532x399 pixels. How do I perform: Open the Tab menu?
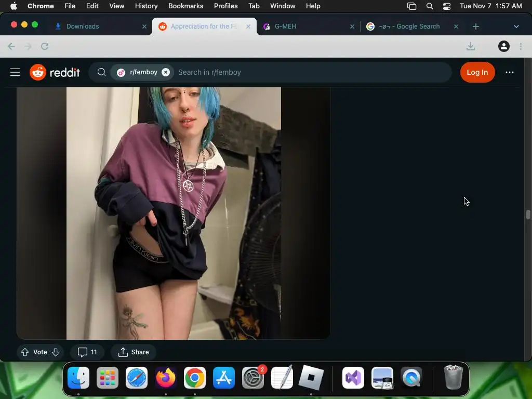point(254,6)
